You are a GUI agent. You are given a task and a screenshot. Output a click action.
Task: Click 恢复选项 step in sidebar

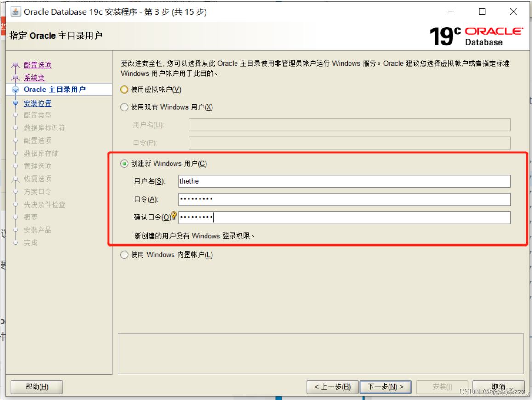[38, 179]
